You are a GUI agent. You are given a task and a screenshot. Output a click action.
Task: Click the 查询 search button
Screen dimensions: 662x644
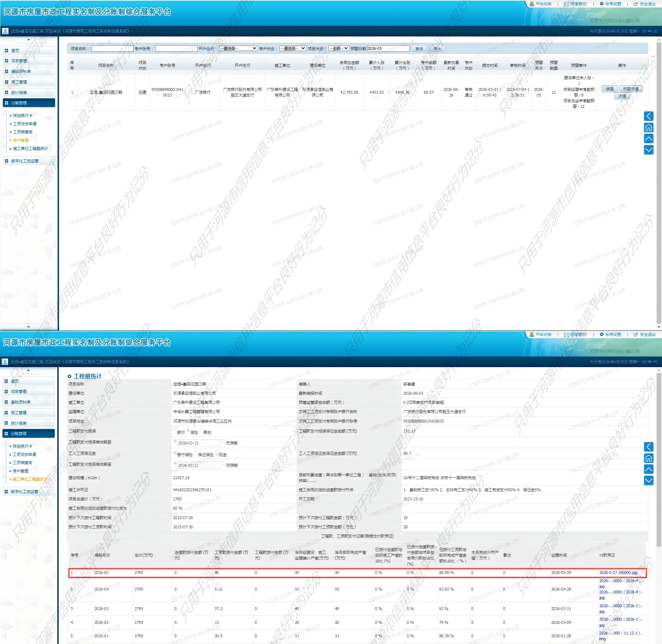pos(419,48)
